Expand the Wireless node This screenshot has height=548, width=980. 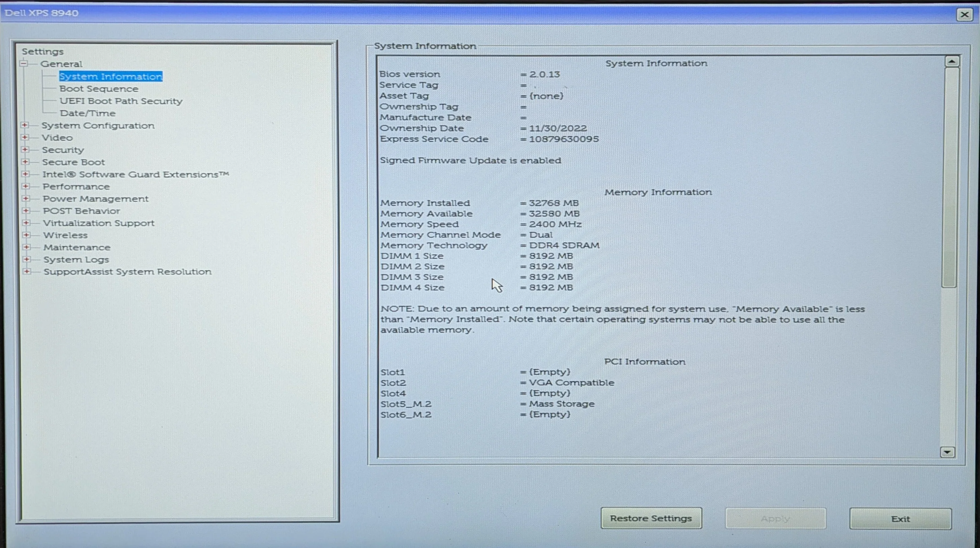pyautogui.click(x=26, y=235)
